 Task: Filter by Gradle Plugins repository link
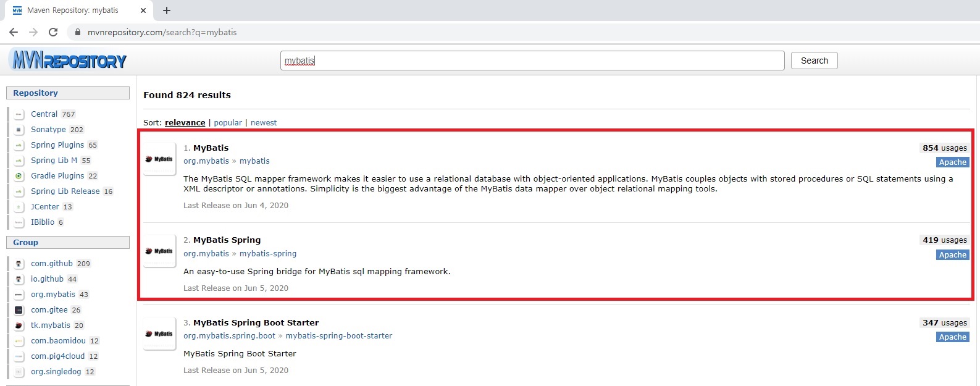(x=57, y=176)
